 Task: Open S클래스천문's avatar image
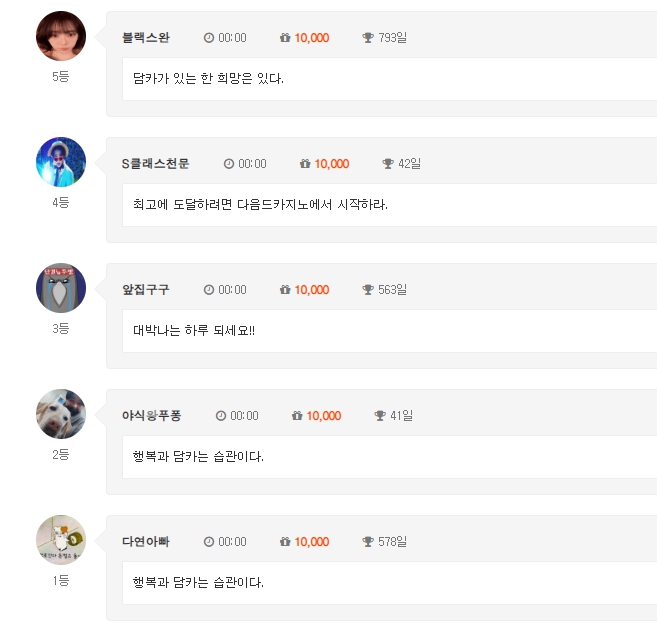tap(61, 162)
